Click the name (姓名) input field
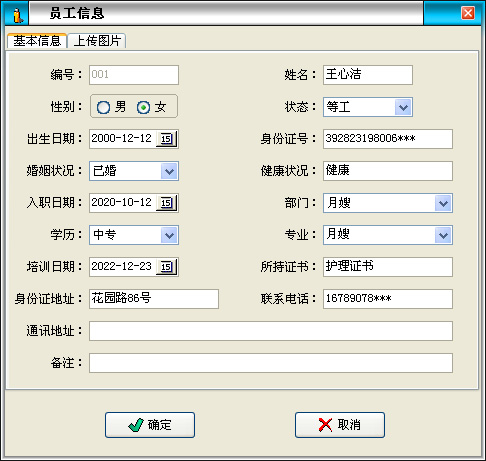The width and height of the screenshot is (486, 461). point(368,75)
